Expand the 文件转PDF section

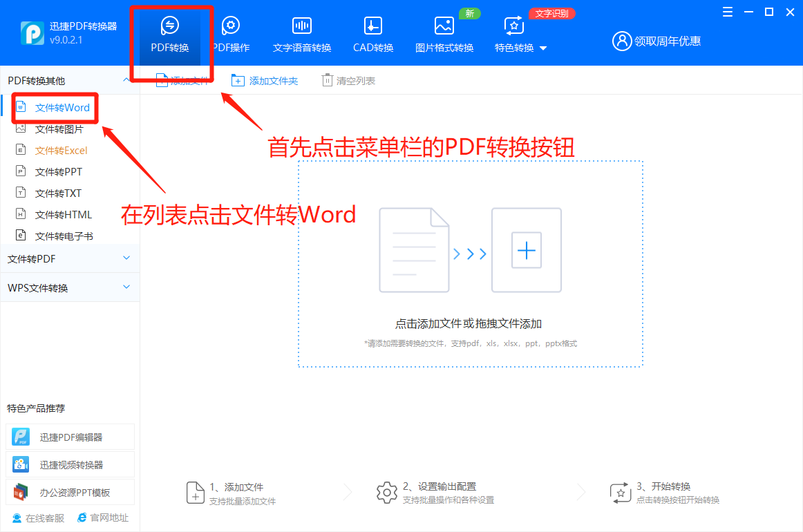click(x=70, y=258)
